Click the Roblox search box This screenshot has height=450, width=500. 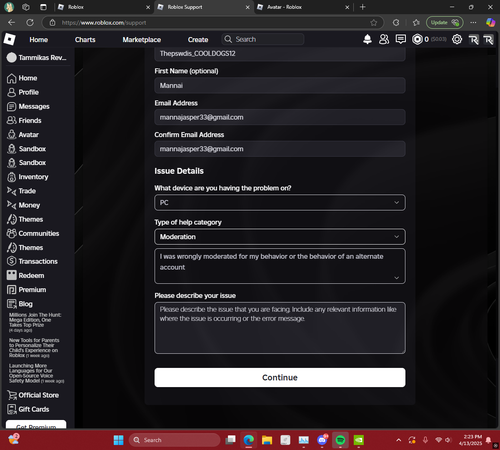coord(263,39)
